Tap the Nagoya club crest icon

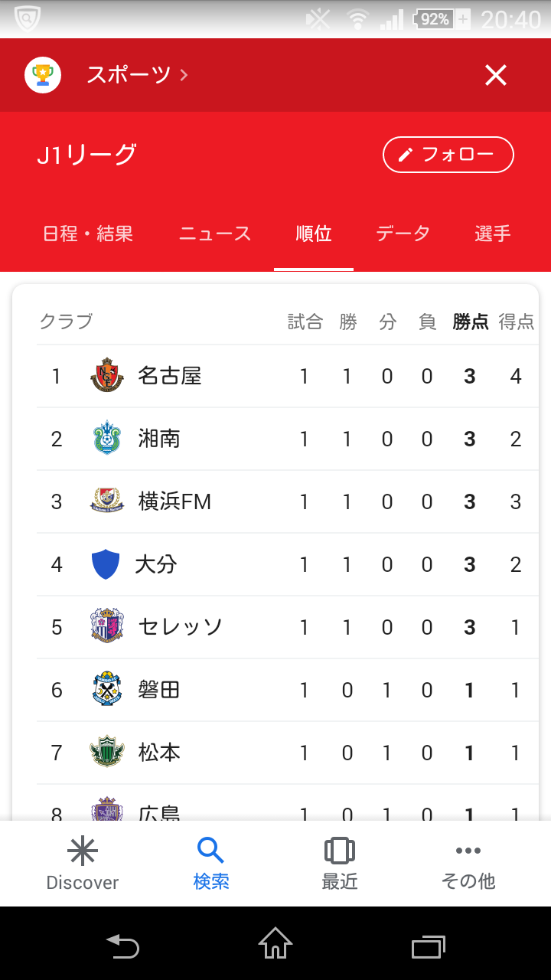pyautogui.click(x=107, y=376)
